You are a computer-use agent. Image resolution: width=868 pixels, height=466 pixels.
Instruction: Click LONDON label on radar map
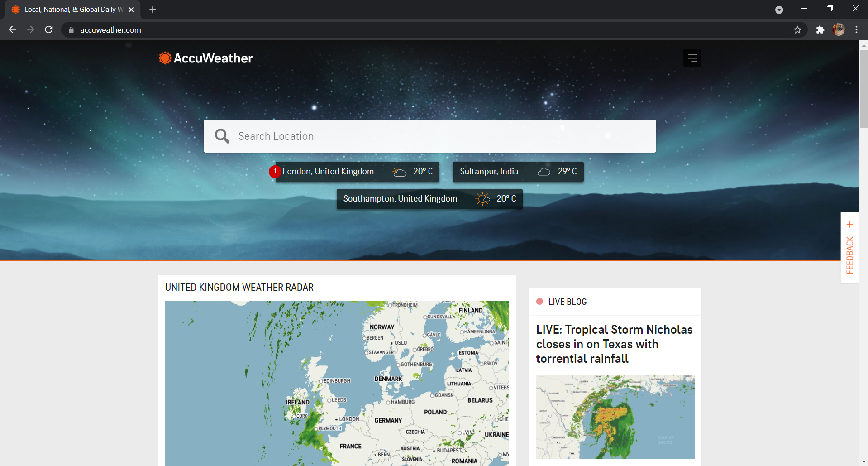[349, 419]
